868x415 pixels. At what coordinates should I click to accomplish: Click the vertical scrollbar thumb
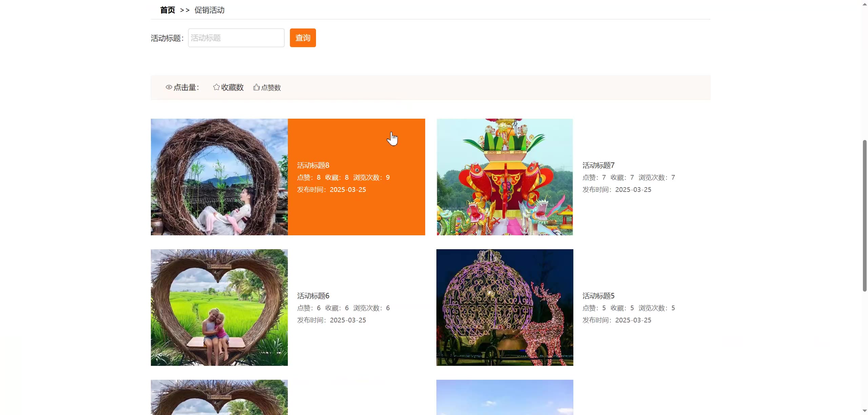pyautogui.click(x=864, y=215)
